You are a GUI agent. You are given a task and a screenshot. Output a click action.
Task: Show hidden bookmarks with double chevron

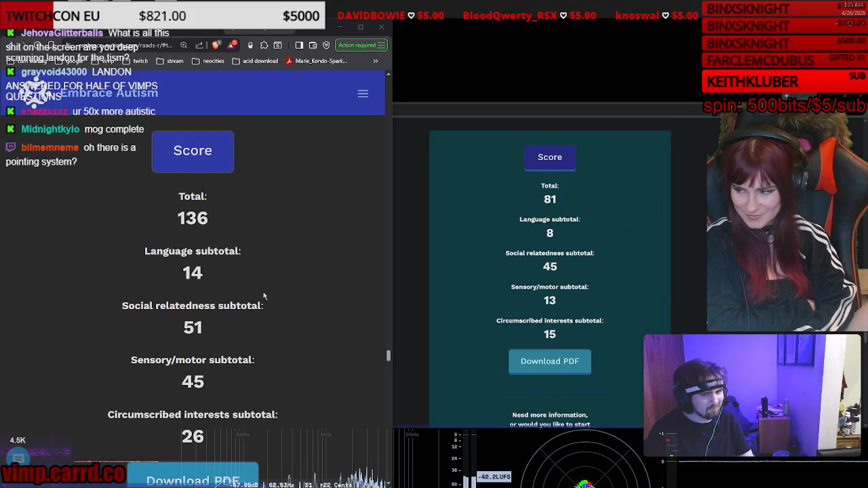(x=375, y=61)
